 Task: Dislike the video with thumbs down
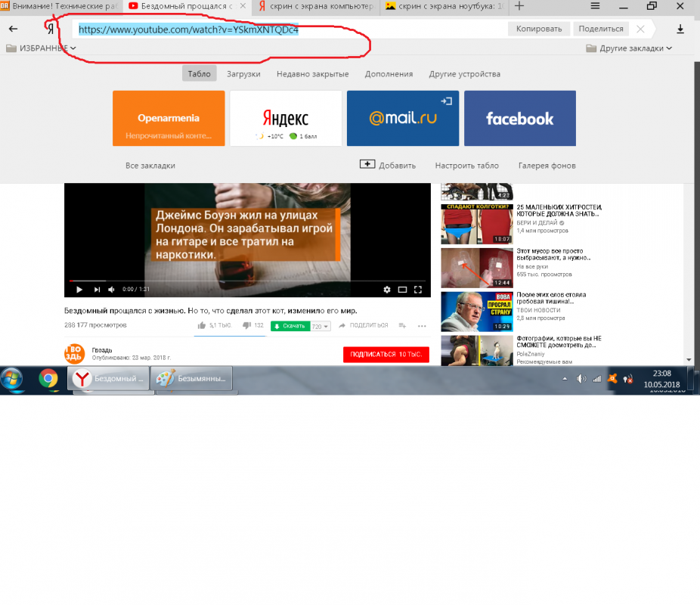(246, 326)
